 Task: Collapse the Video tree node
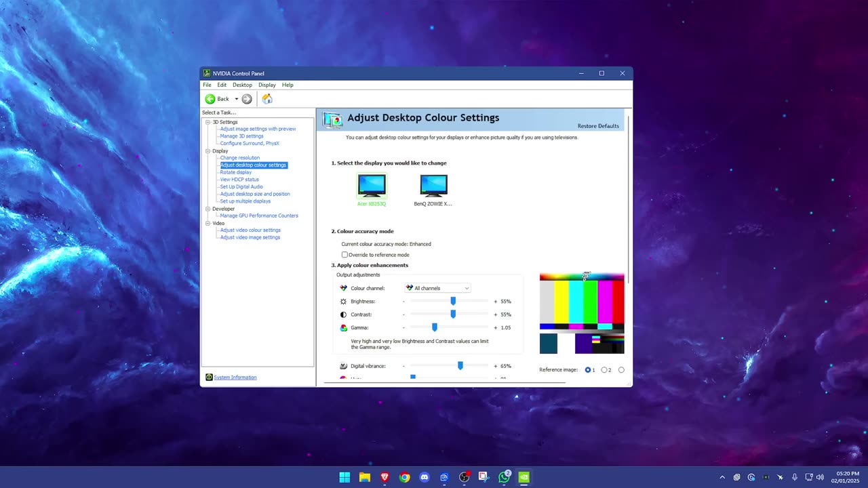[x=208, y=223]
